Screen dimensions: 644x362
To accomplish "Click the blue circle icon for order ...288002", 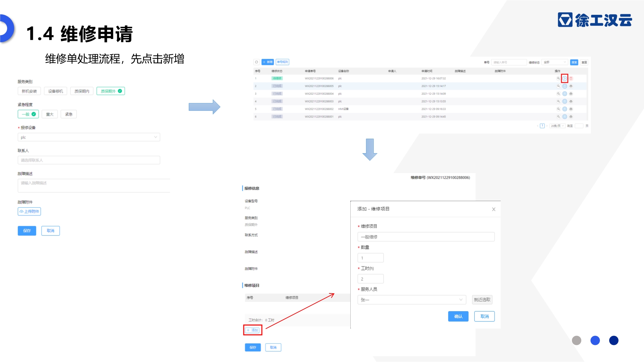I will (x=564, y=109).
